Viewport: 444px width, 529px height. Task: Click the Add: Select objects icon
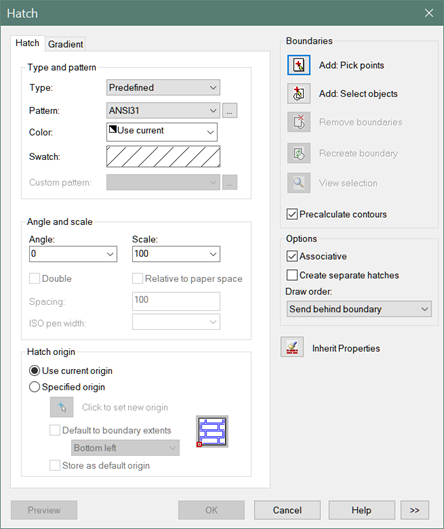tap(299, 93)
